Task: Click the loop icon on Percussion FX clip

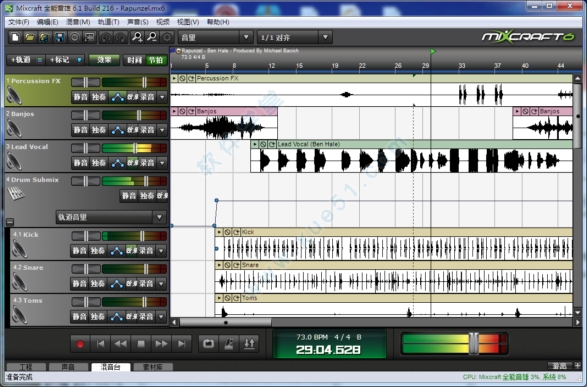Action: coord(191,78)
